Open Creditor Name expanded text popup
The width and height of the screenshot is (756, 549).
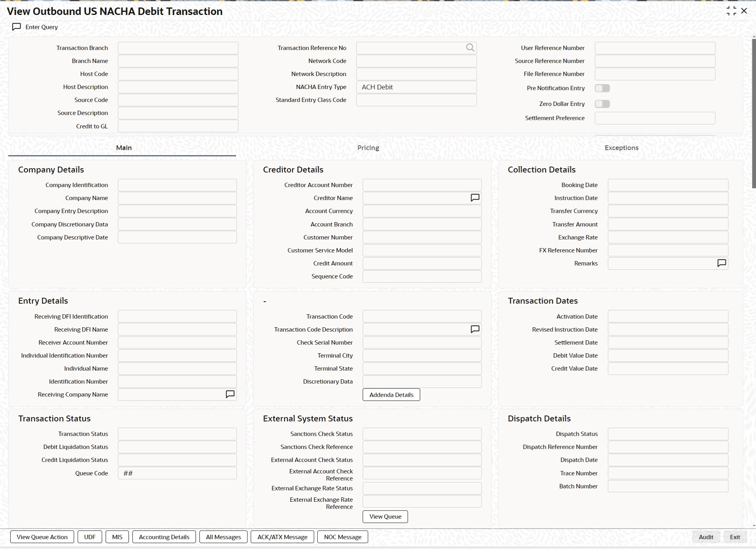tap(475, 198)
